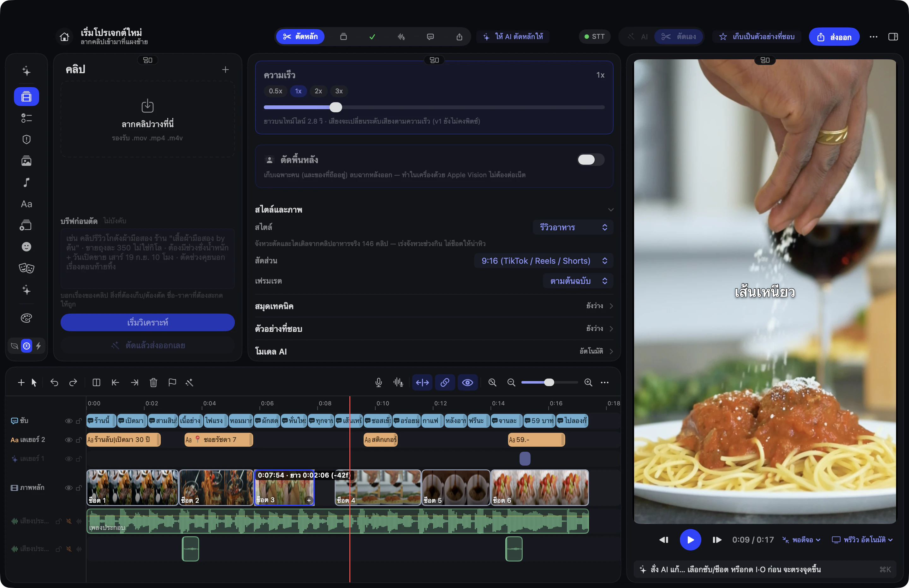
Task: Expand the โมเดล AI row
Action: click(x=434, y=351)
